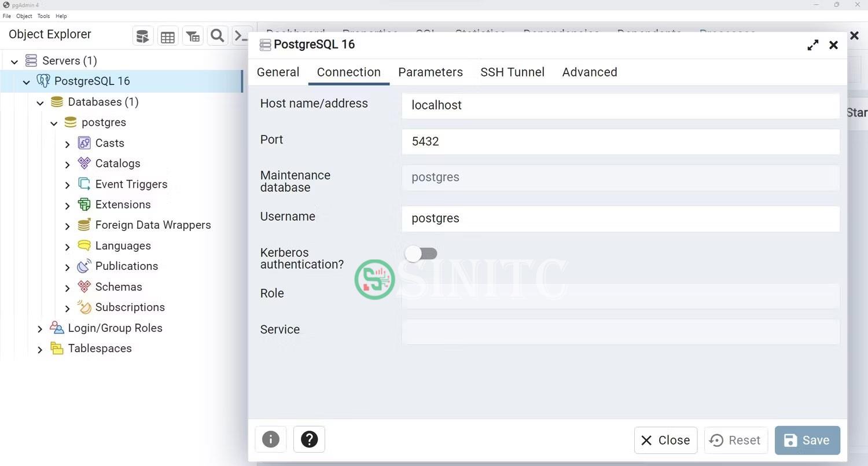Expand the Subscriptions node
Screen dimensions: 868x466
pyautogui.click(x=68, y=309)
